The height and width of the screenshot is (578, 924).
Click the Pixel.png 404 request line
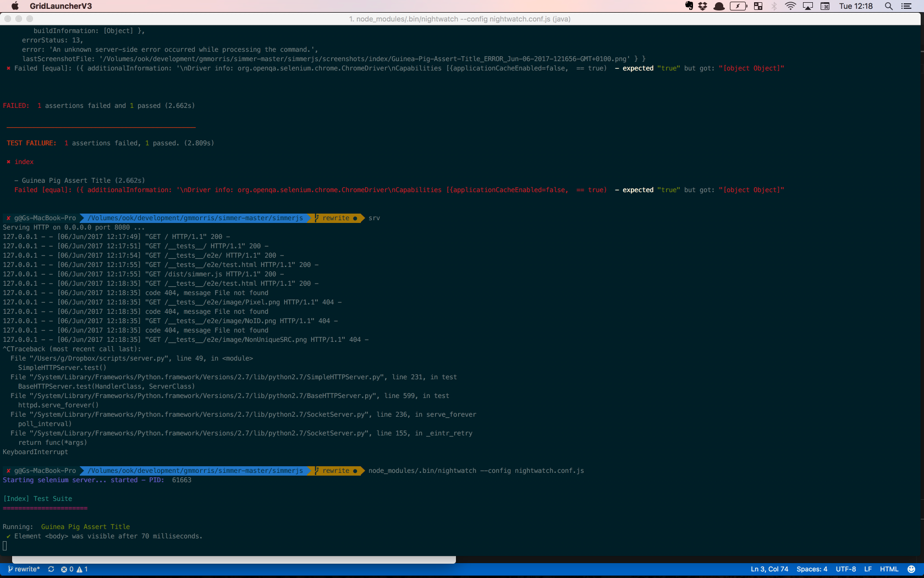[172, 302]
